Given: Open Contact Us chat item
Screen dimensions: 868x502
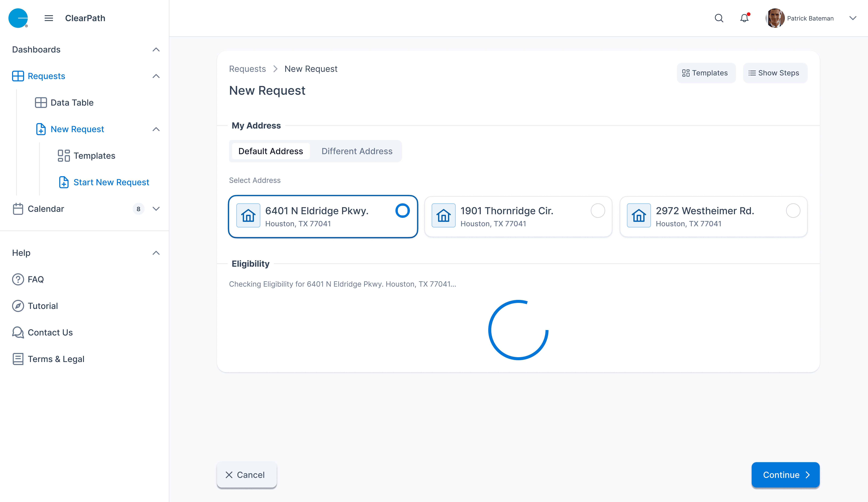Looking at the screenshot, I should 50,332.
